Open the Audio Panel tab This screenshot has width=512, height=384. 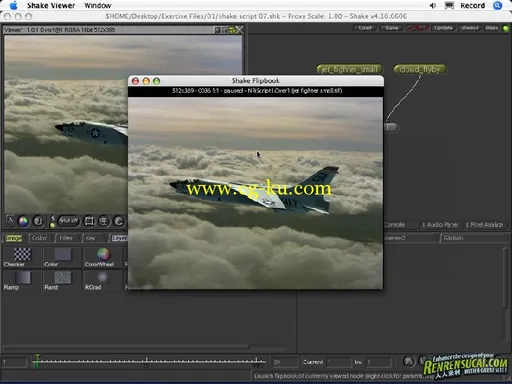pos(442,225)
